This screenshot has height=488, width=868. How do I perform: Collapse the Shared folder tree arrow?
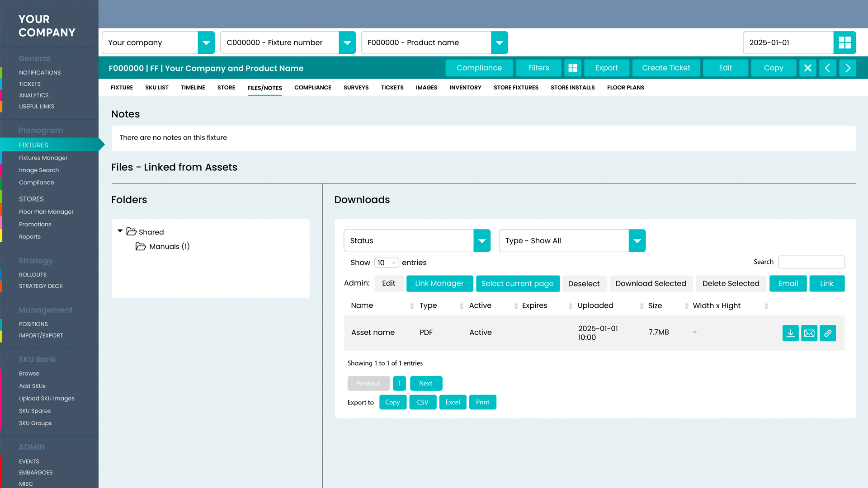(x=120, y=231)
